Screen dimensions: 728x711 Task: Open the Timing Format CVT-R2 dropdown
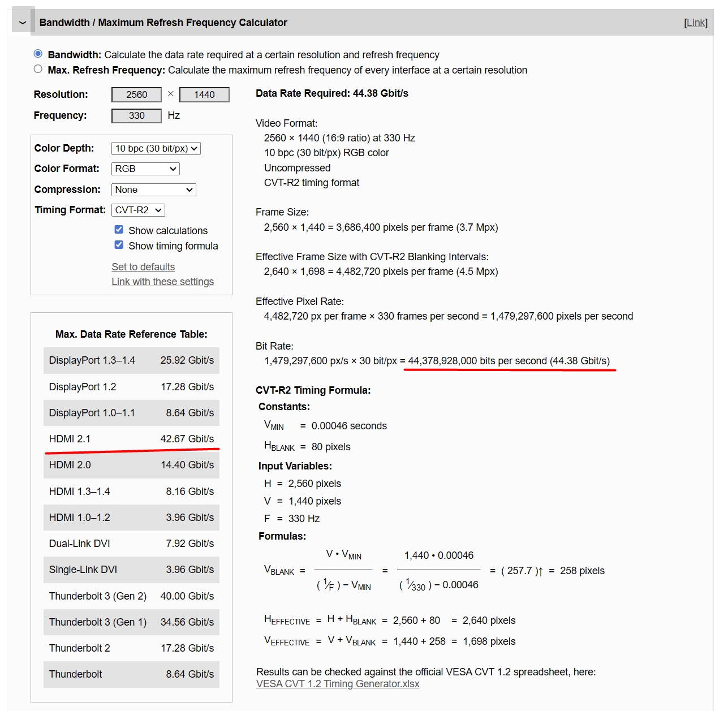coord(138,210)
